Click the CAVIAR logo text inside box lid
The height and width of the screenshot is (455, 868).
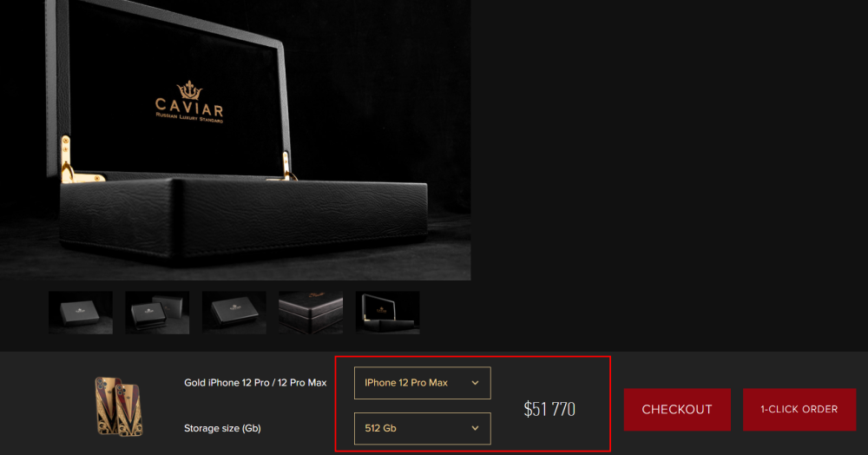pos(189,107)
